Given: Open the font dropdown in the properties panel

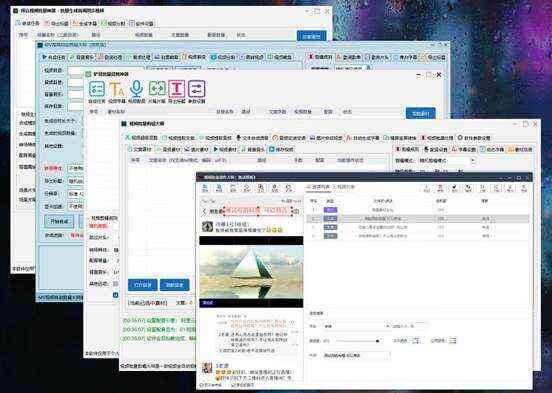Looking at the screenshot, I should pyautogui.click(x=357, y=326).
